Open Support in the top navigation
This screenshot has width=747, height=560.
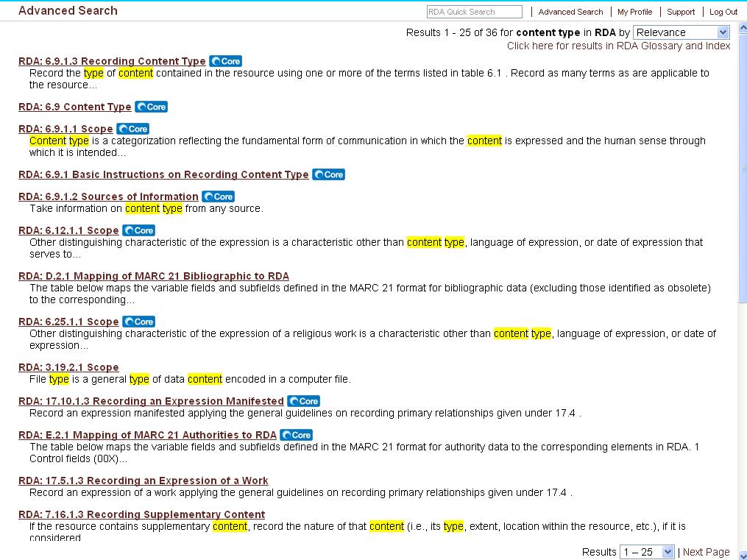[x=681, y=12]
